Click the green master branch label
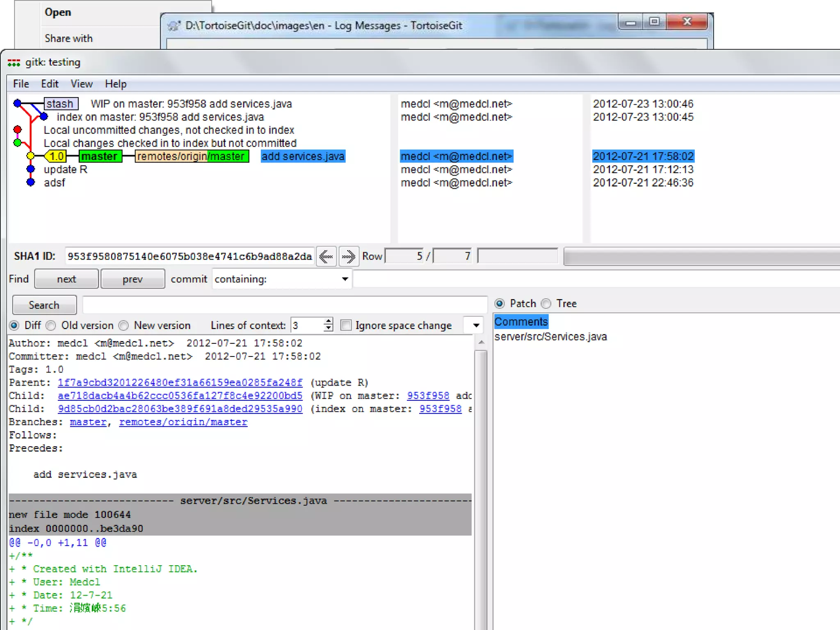The height and width of the screenshot is (630, 840). pyautogui.click(x=100, y=156)
